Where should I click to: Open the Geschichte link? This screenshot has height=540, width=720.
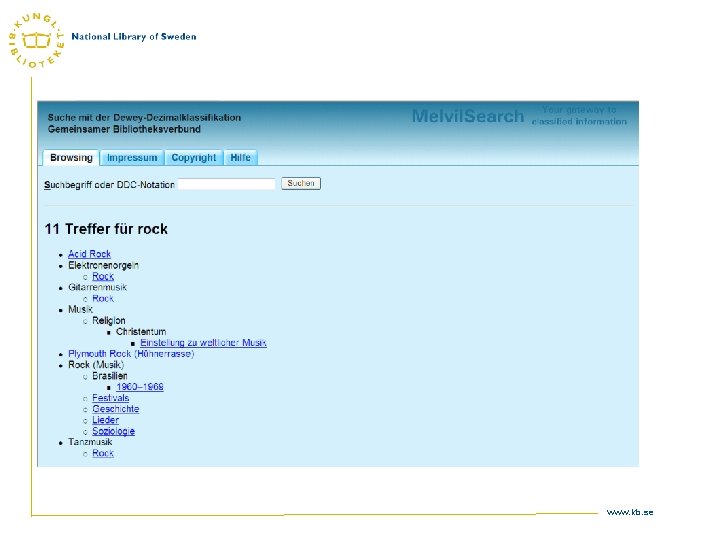point(116,409)
